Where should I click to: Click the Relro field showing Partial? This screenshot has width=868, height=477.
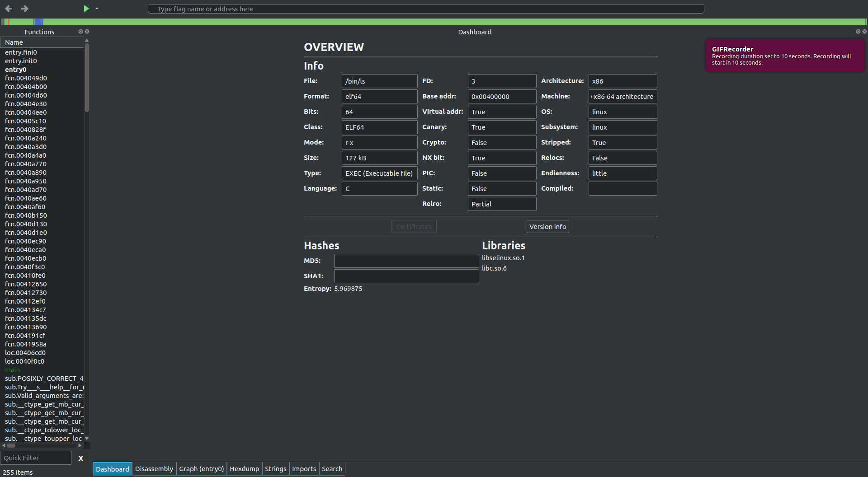[502, 204]
